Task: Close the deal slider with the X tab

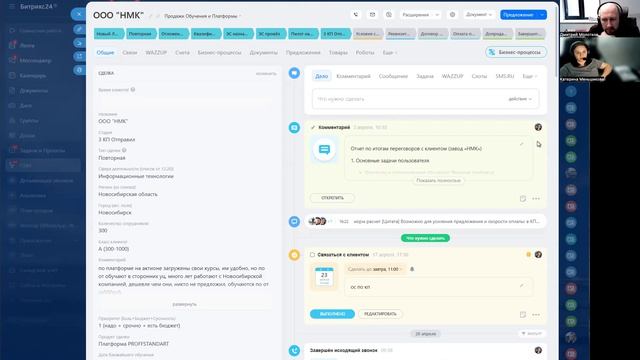Action: click(79, 14)
